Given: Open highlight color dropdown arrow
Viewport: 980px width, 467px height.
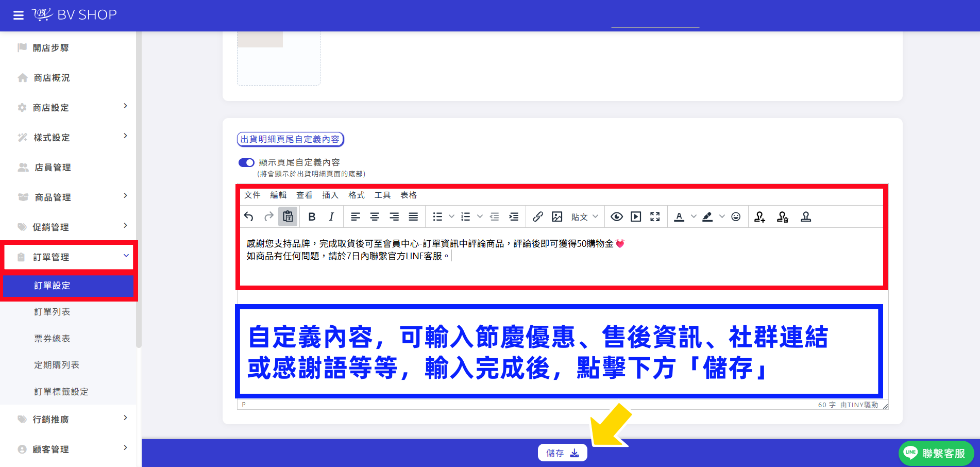Looking at the screenshot, I should coord(722,216).
